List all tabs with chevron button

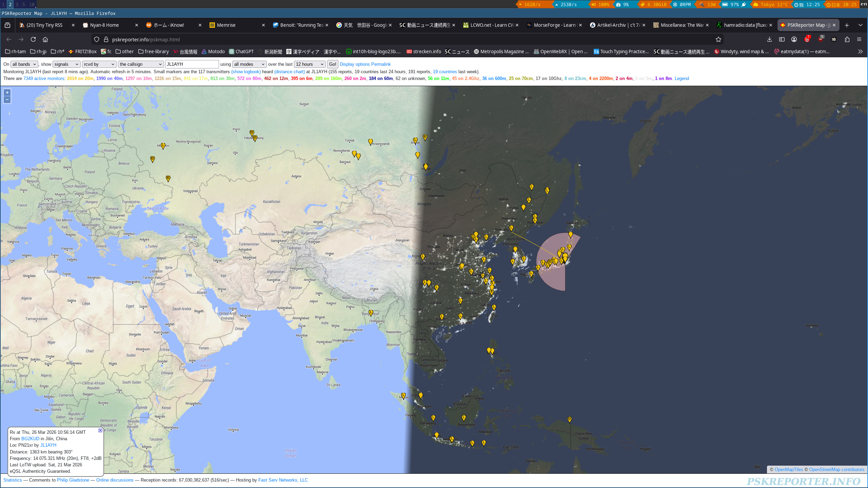point(861,25)
